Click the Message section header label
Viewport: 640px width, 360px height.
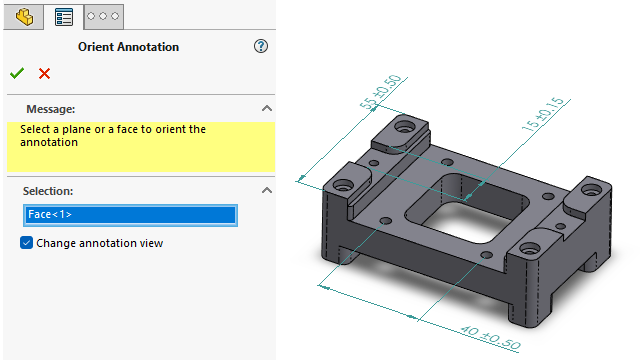(x=51, y=109)
